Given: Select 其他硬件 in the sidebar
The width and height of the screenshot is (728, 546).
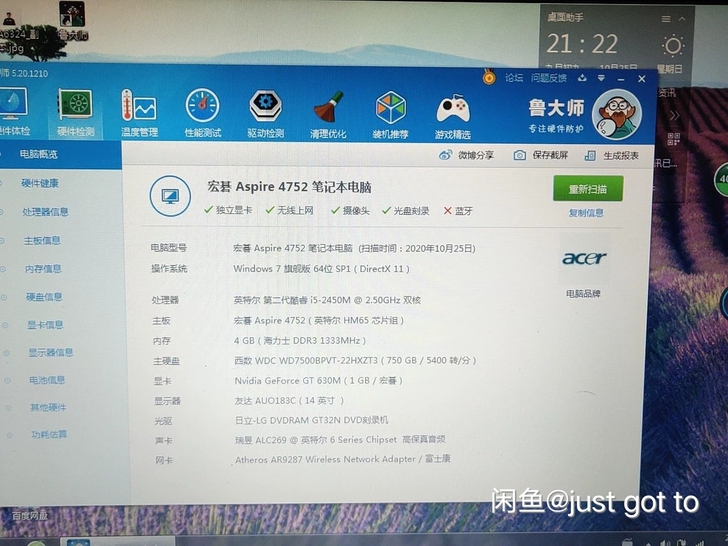Looking at the screenshot, I should (x=48, y=407).
